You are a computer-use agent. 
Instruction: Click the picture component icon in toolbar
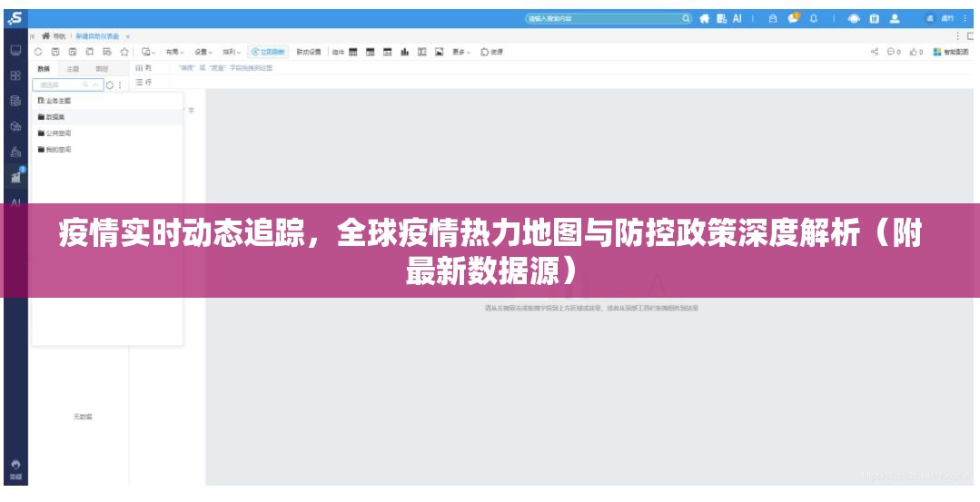[439, 52]
